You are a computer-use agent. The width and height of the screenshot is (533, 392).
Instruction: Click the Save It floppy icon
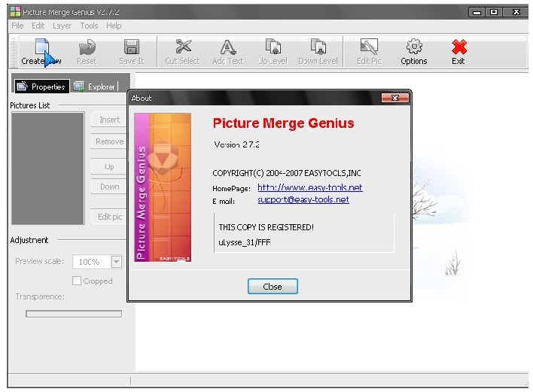tap(132, 47)
